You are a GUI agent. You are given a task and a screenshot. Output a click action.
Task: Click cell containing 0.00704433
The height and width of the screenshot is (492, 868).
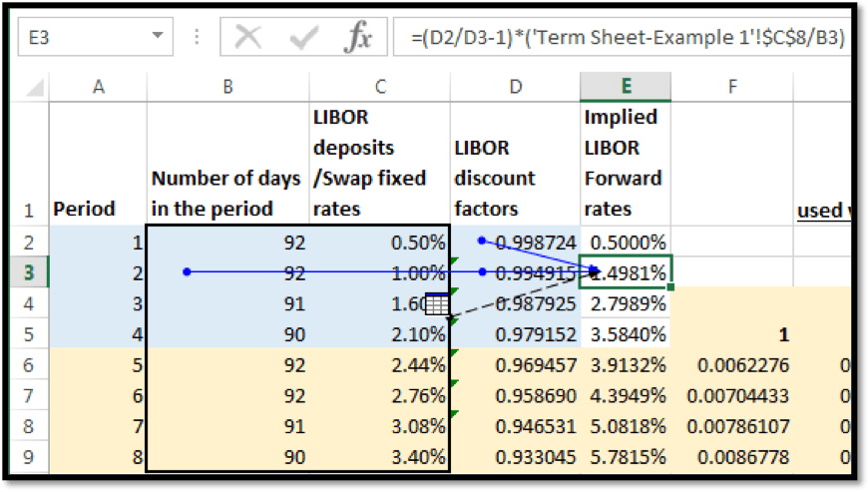click(732, 396)
